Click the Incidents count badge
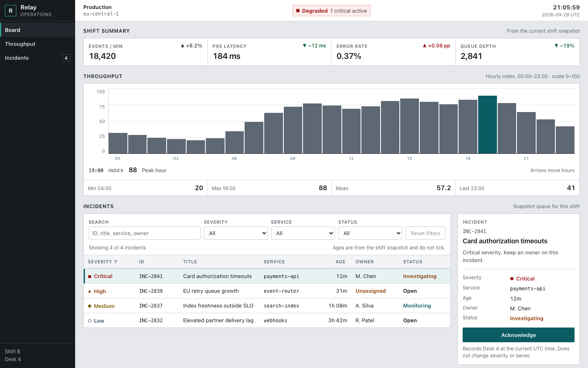The height and width of the screenshot is (368, 588). [66, 58]
